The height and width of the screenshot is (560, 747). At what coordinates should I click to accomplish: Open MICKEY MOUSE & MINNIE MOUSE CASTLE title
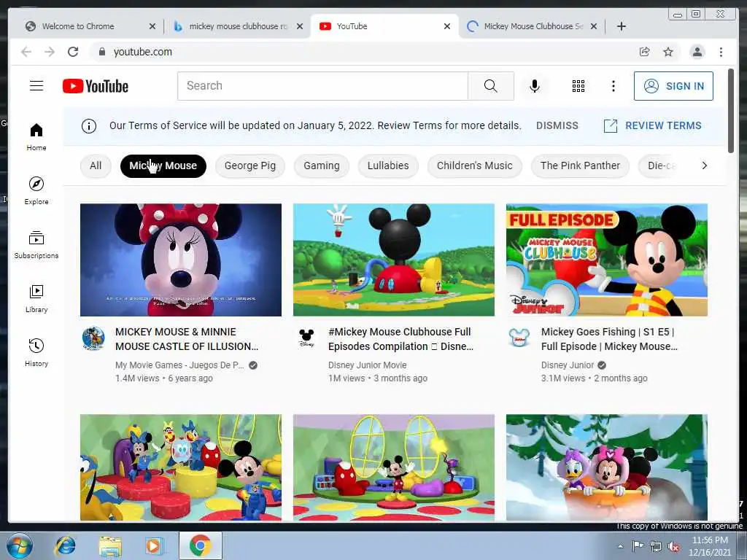187,339
